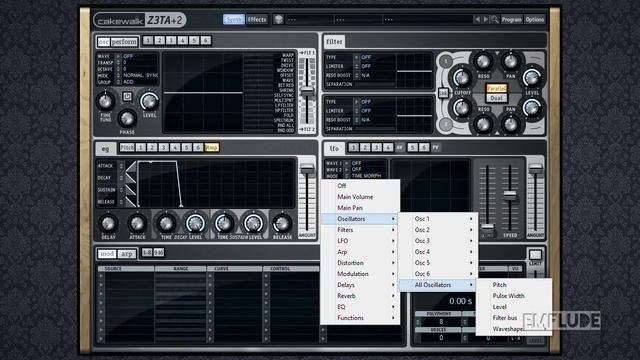Switch to the Synth view
This screenshot has height=360, width=640.
pos(234,19)
